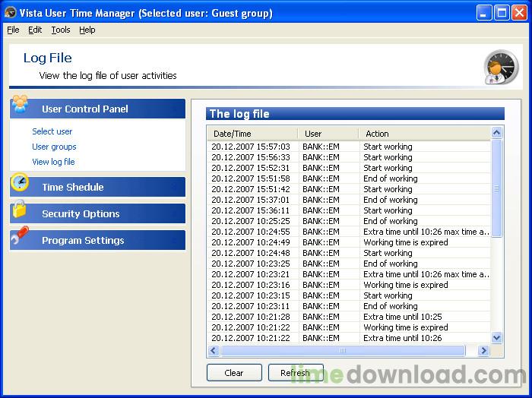Select log row 20.12.2007 10:24:55
The width and height of the screenshot is (532, 398).
(x=349, y=232)
